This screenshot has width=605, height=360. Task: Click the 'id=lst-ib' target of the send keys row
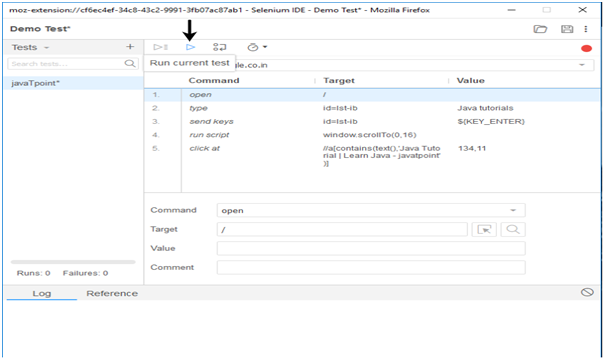[340, 122]
